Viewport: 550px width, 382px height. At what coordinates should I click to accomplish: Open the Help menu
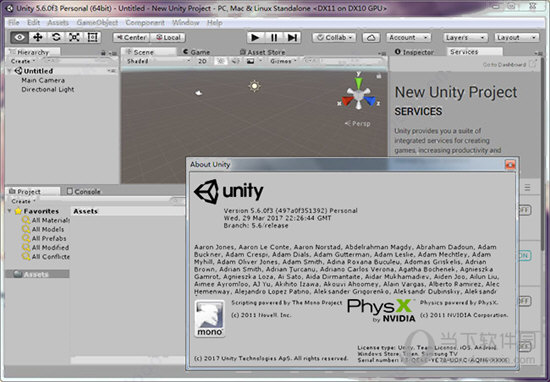point(214,23)
